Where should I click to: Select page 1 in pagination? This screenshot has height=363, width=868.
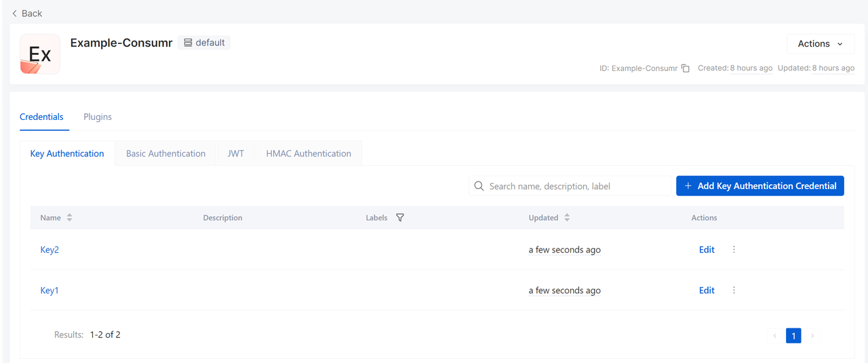click(793, 335)
